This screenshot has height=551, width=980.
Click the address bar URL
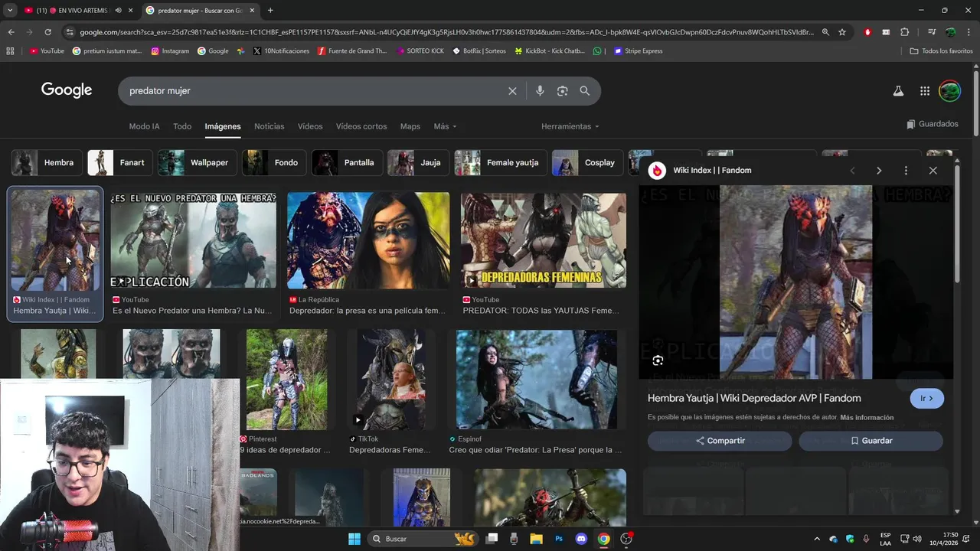pos(446,32)
